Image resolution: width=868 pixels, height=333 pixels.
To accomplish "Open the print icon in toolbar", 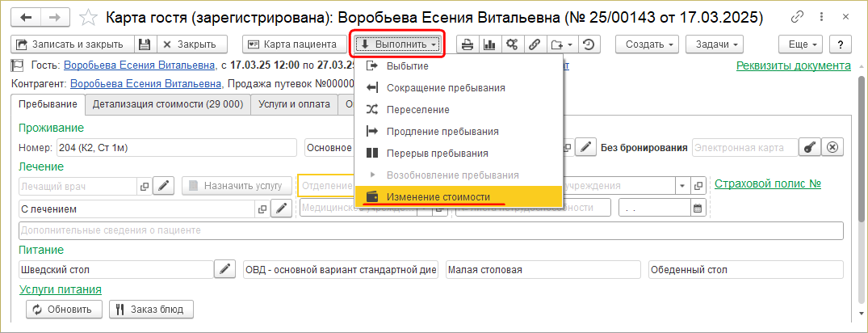I will click(x=468, y=44).
